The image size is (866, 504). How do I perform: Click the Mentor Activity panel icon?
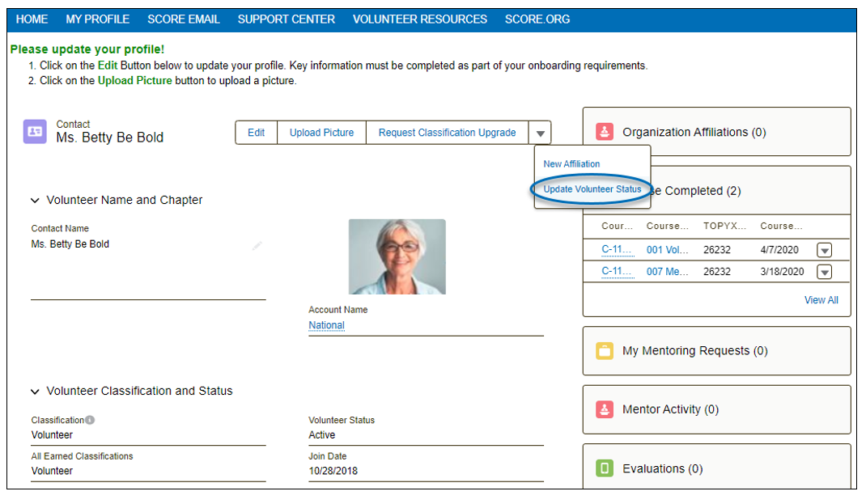click(x=605, y=409)
